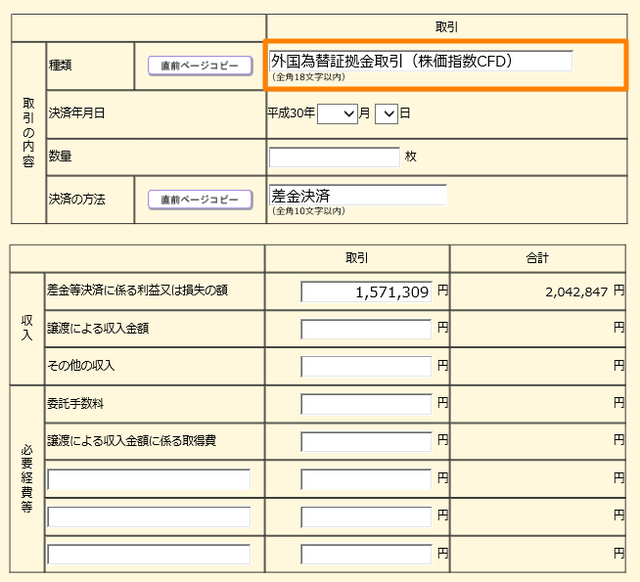Click the hint (全角18文字以内)
The height and width of the screenshot is (582, 640).
[309, 77]
